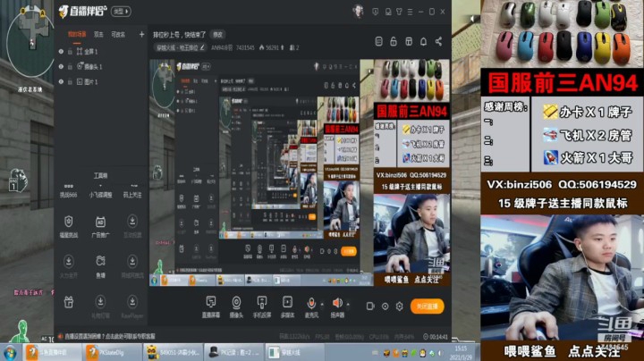
Task: Toggle lock on 摄像头1 source
Action: tap(70, 66)
